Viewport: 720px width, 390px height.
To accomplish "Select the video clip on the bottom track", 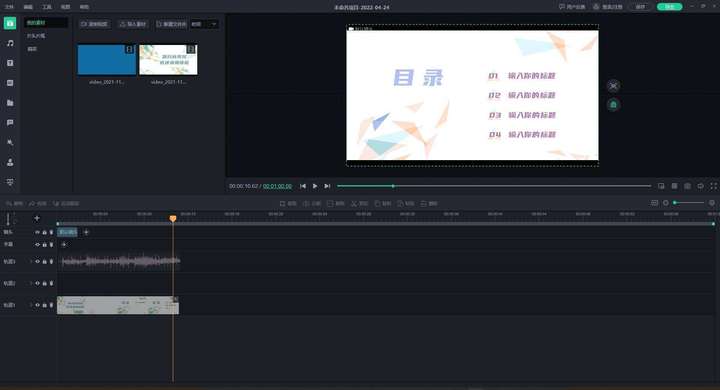I will 118,305.
